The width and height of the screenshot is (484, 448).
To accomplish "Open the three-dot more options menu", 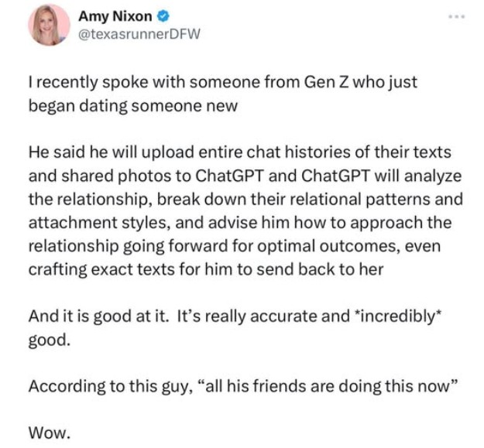I will 457,15.
